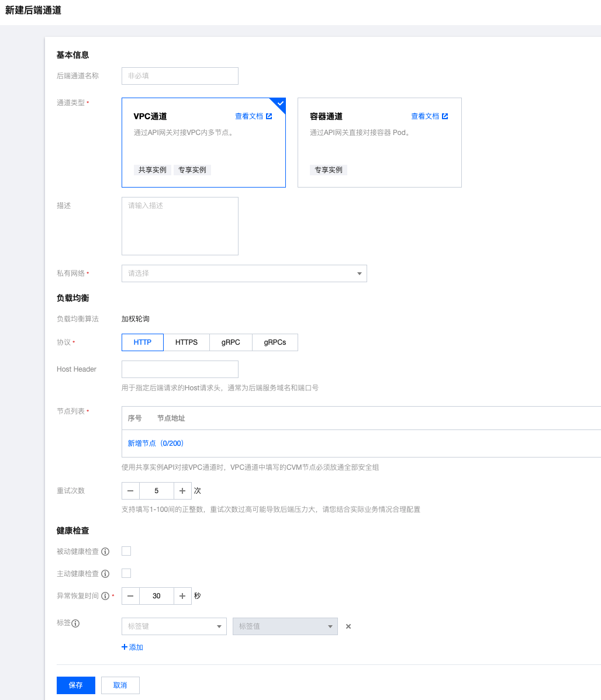Screen dimensions: 601x700
Task: Increase 异常恢复时间 with plus button
Action: click(x=182, y=596)
